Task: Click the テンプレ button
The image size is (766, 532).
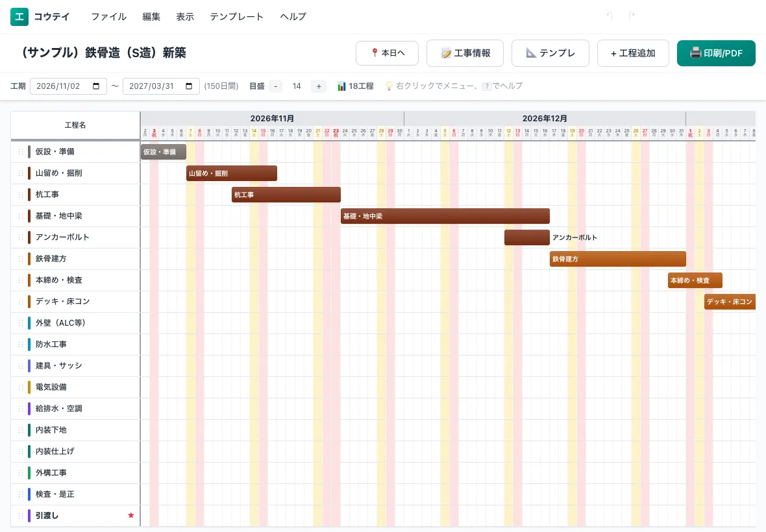Action: (x=550, y=53)
